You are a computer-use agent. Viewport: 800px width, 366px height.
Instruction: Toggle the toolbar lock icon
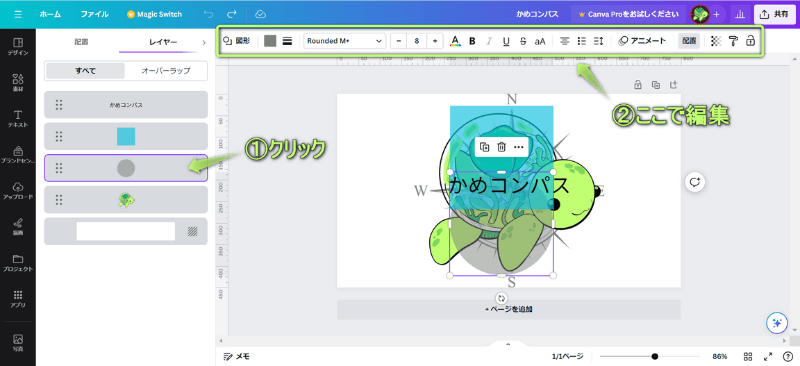tap(750, 41)
